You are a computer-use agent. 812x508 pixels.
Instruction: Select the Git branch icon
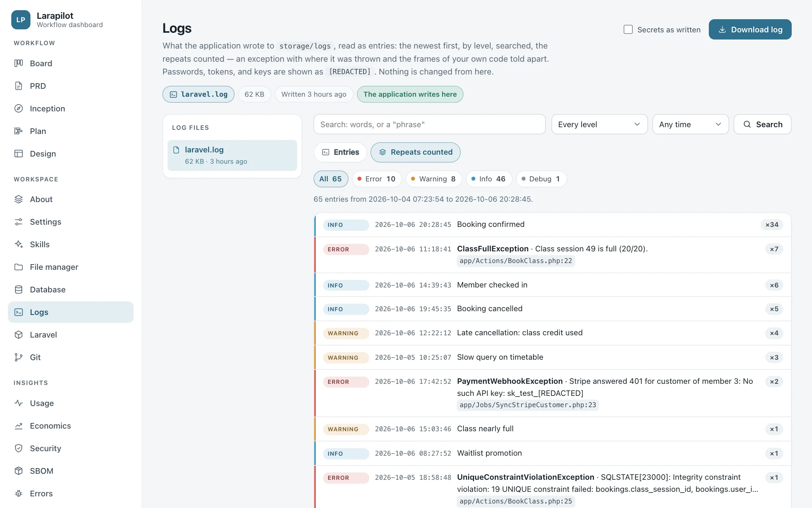point(18,357)
